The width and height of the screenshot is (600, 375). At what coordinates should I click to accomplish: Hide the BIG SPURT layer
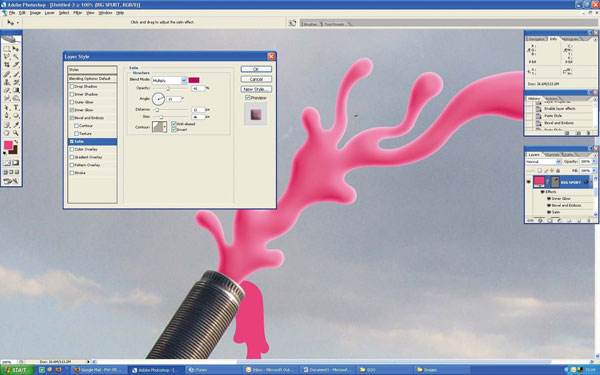point(529,182)
